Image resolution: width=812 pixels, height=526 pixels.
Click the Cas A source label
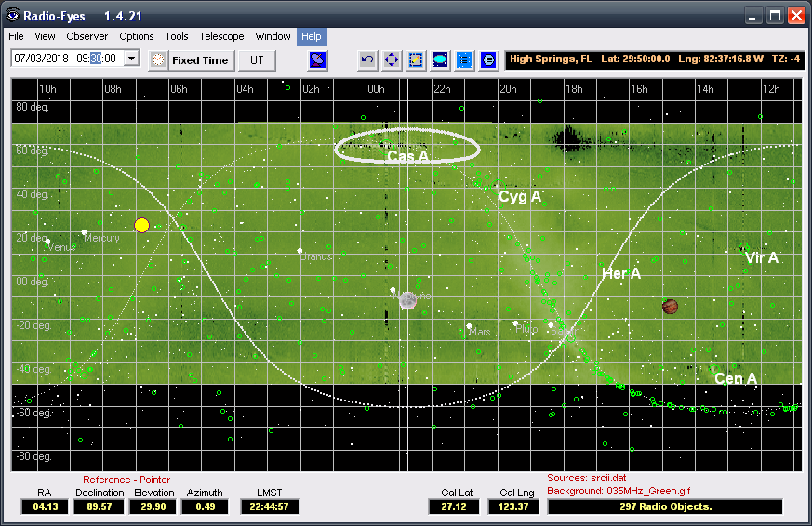click(x=407, y=157)
